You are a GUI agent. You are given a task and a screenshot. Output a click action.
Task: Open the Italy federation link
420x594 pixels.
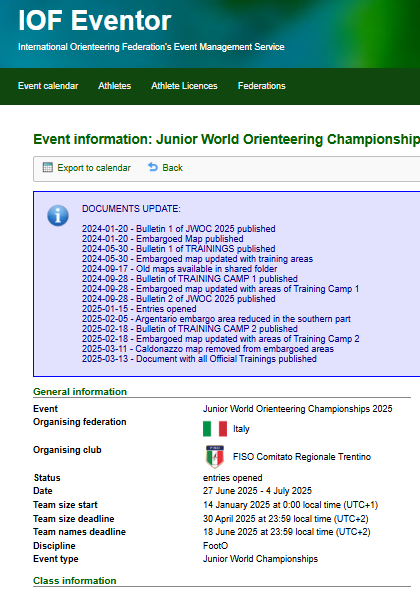click(241, 429)
